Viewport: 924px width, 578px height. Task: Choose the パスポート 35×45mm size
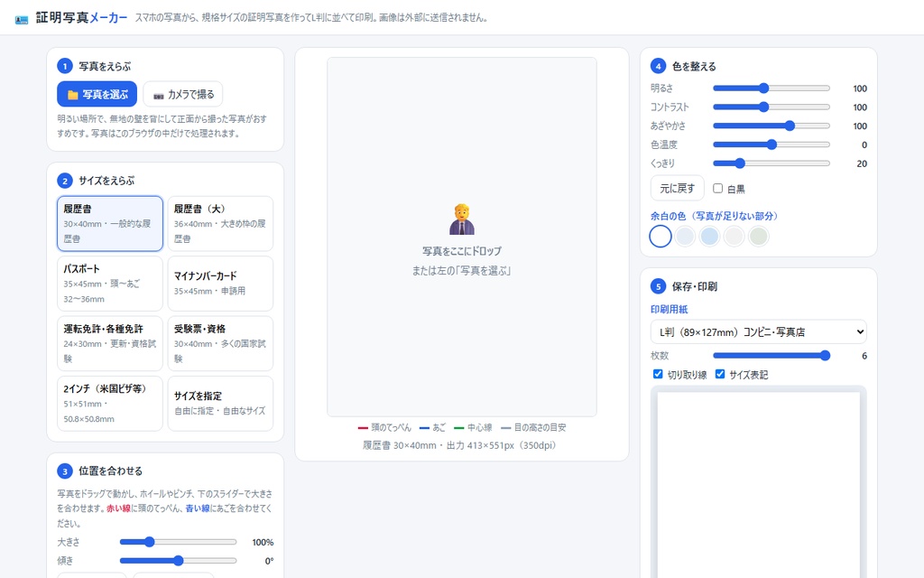tap(110, 284)
